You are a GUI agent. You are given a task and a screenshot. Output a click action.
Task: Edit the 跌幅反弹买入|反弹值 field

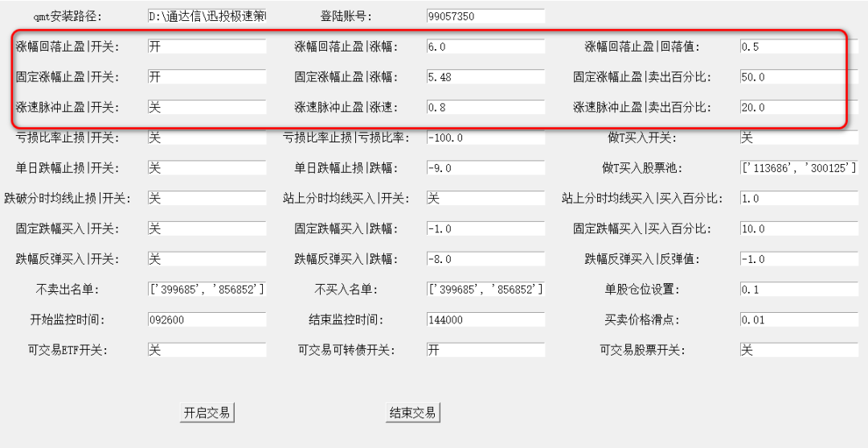799,259
